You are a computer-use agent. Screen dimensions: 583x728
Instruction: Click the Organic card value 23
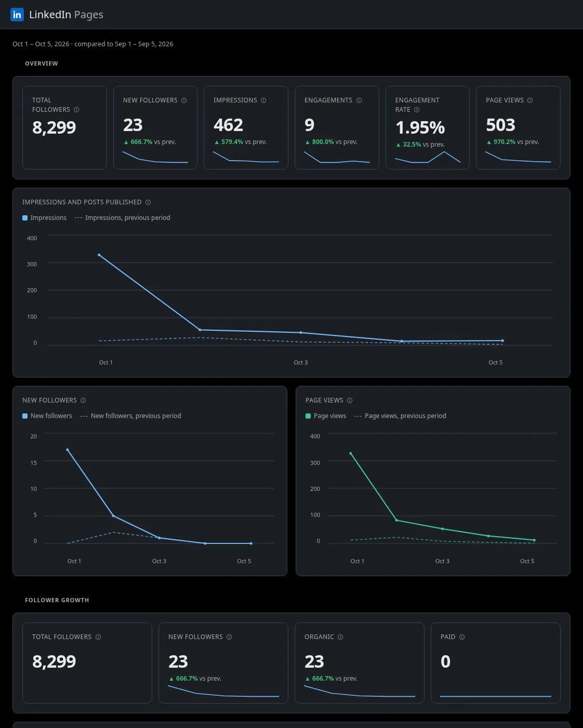[x=314, y=661]
